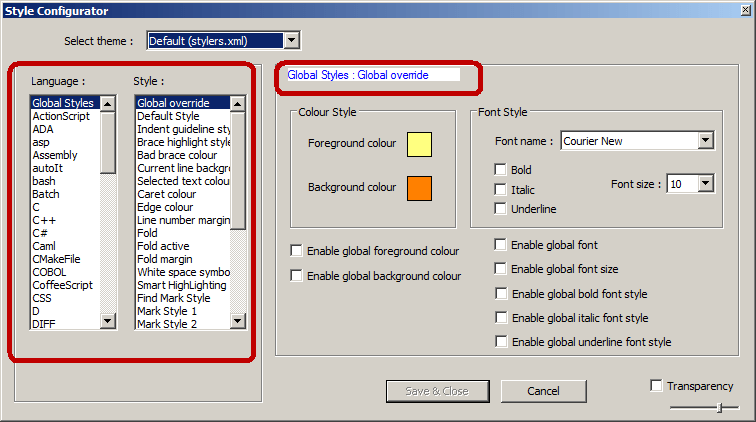Select ActionScript in Language list
This screenshot has height=422, width=756.
(65, 116)
